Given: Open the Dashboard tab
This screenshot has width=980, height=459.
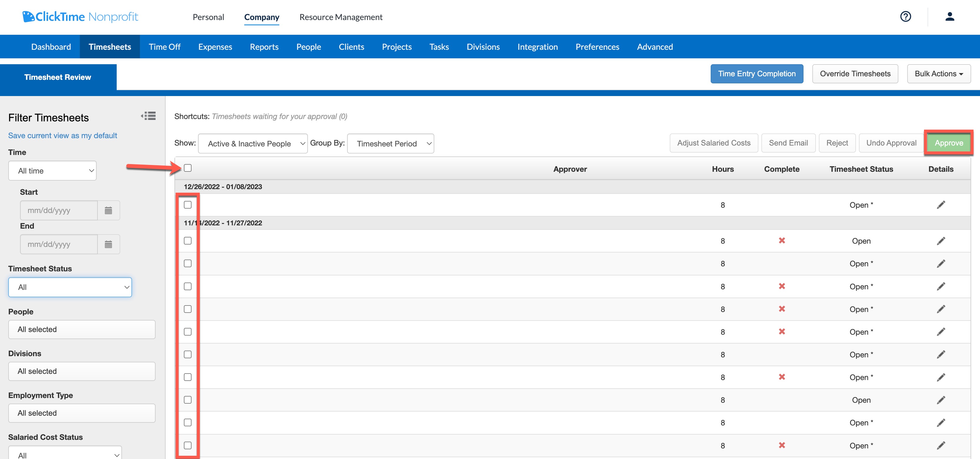Looking at the screenshot, I should 51,47.
